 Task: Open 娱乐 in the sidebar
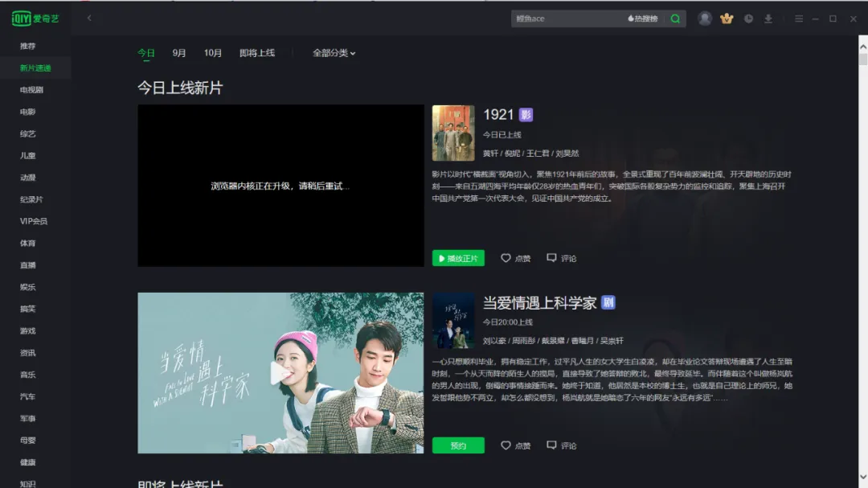pyautogui.click(x=27, y=287)
